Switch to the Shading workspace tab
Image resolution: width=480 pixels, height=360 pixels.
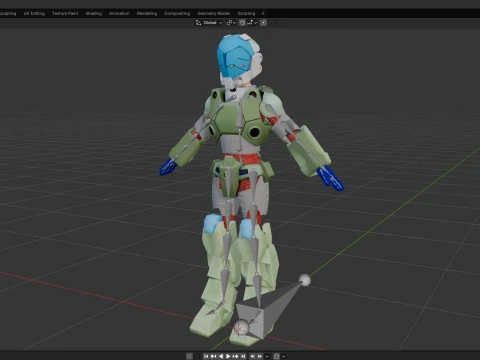click(x=94, y=13)
